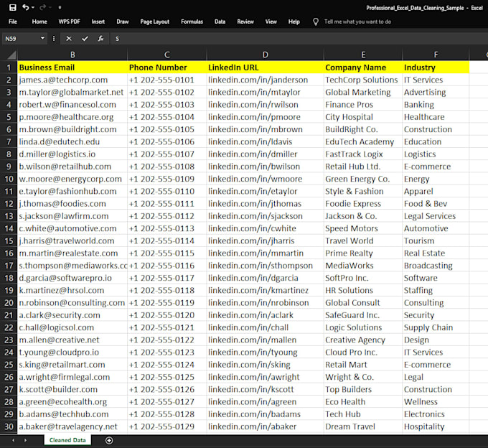This screenshot has height=448, width=488.
Task: Select the Hospitality industry cell
Action: 436,426
